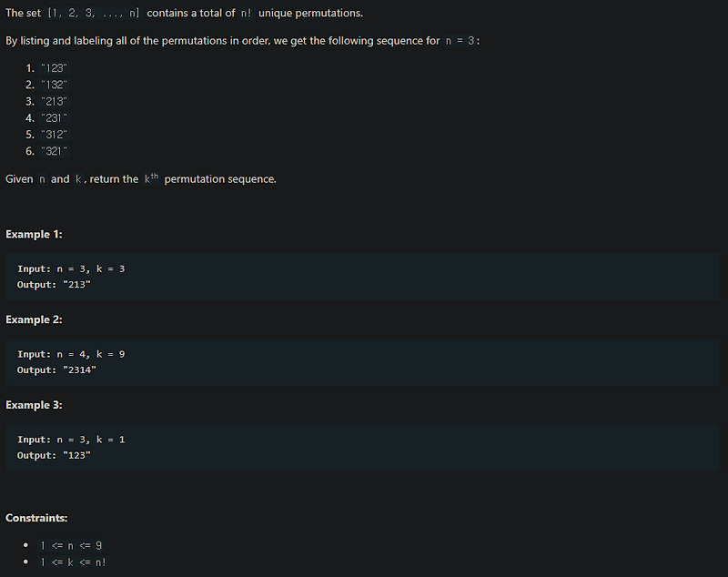Click Example 3 output "123"
The height and width of the screenshot is (577, 728).
pos(54,455)
